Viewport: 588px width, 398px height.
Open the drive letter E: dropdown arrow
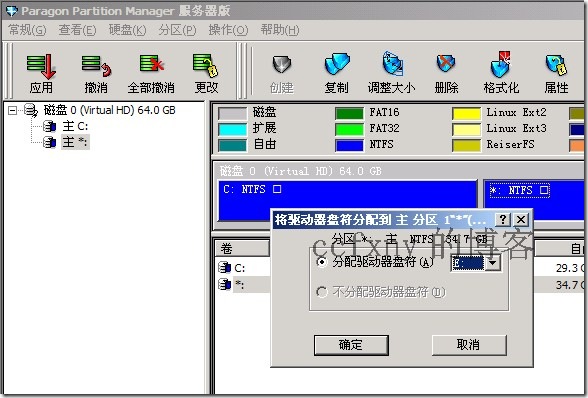[x=492, y=263]
